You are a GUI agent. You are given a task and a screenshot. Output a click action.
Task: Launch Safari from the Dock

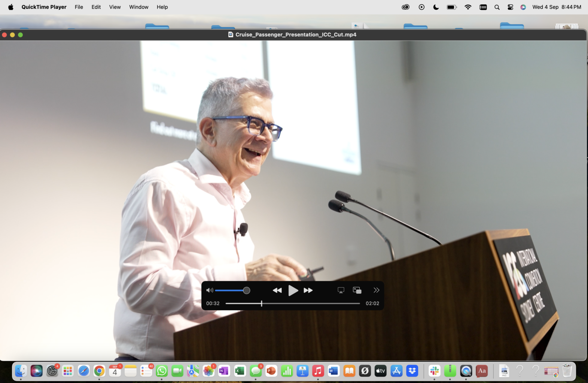click(x=83, y=371)
